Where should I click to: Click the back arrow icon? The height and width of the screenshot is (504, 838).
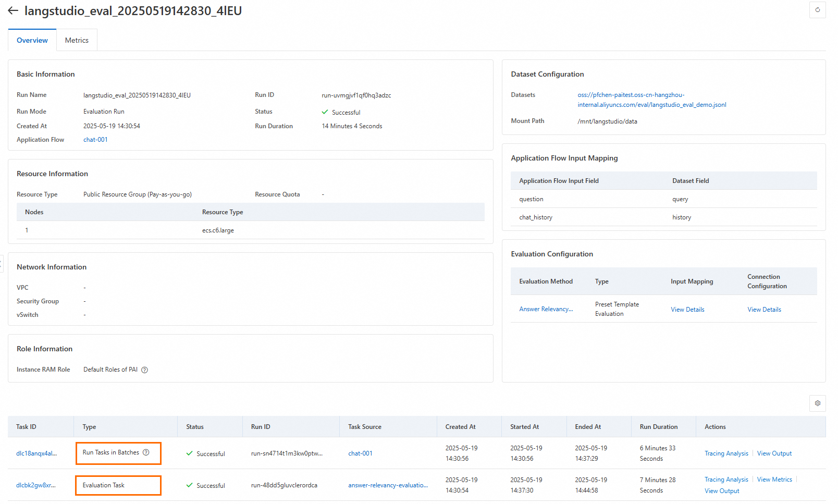(x=13, y=11)
